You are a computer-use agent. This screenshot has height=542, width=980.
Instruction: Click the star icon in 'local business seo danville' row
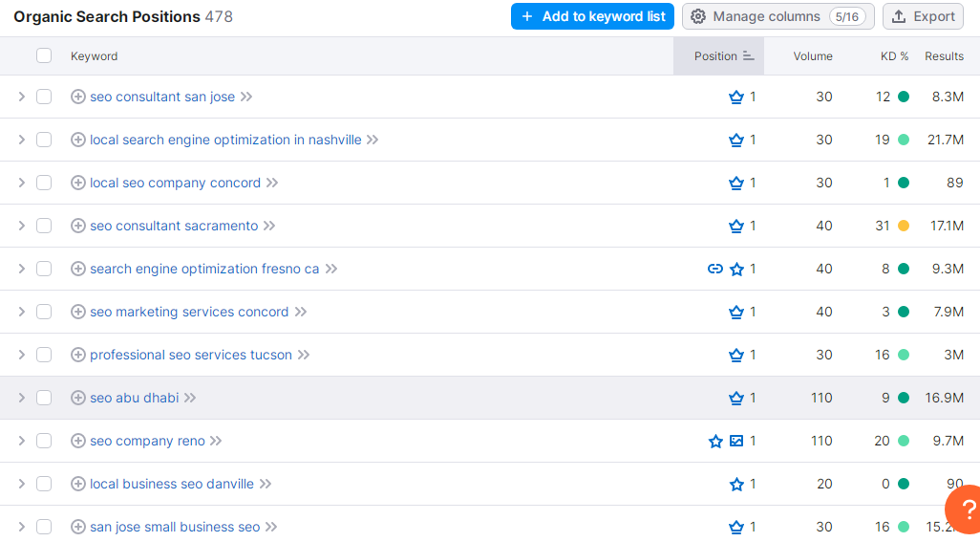(736, 484)
